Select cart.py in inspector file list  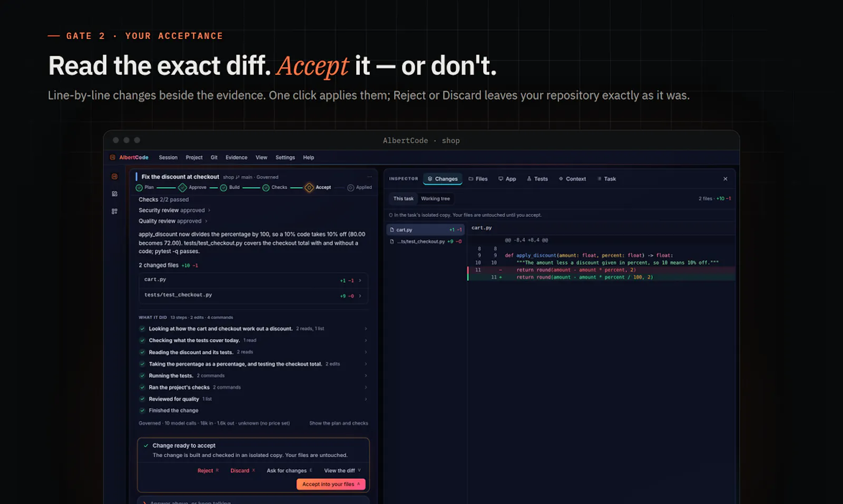[x=426, y=230]
